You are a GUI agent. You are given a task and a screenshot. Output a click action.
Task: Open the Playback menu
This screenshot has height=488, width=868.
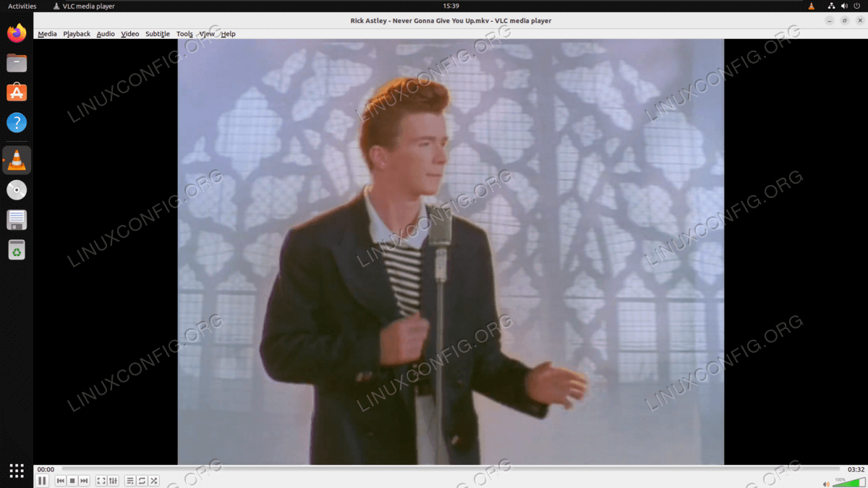point(77,34)
